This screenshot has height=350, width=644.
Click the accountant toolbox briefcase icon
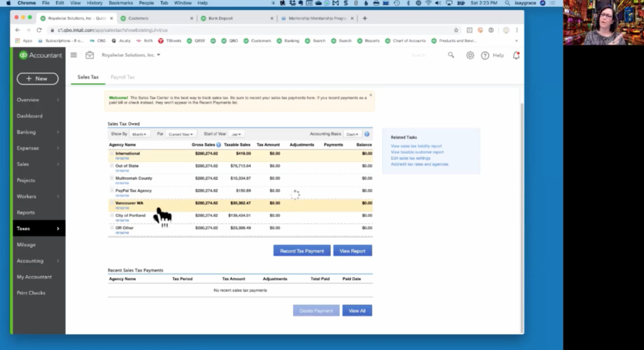pyautogui.click(x=89, y=55)
